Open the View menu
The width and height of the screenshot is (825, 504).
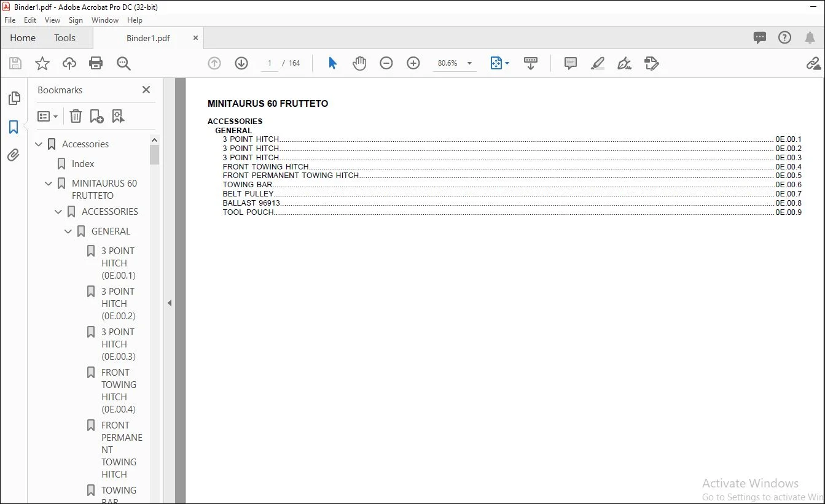pos(53,20)
